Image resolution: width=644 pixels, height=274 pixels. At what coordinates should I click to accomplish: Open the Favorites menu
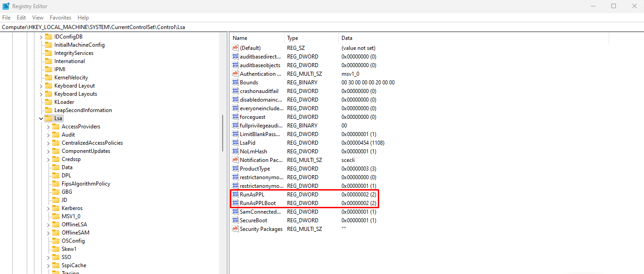(x=60, y=18)
